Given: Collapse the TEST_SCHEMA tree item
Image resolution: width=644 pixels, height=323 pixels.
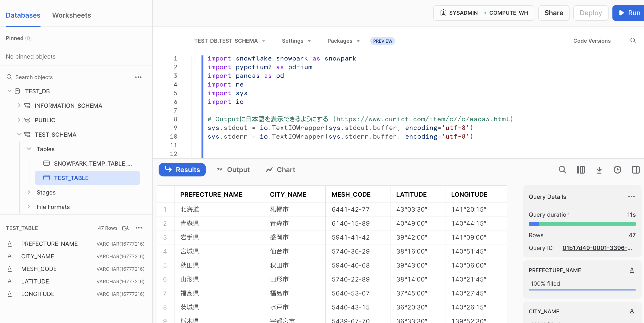Looking at the screenshot, I should 19,134.
